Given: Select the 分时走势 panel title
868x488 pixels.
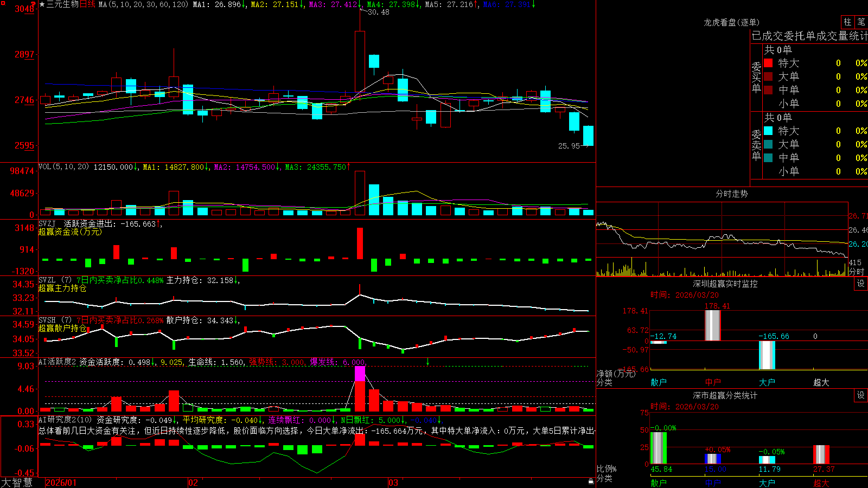Looking at the screenshot, I should (x=731, y=194).
